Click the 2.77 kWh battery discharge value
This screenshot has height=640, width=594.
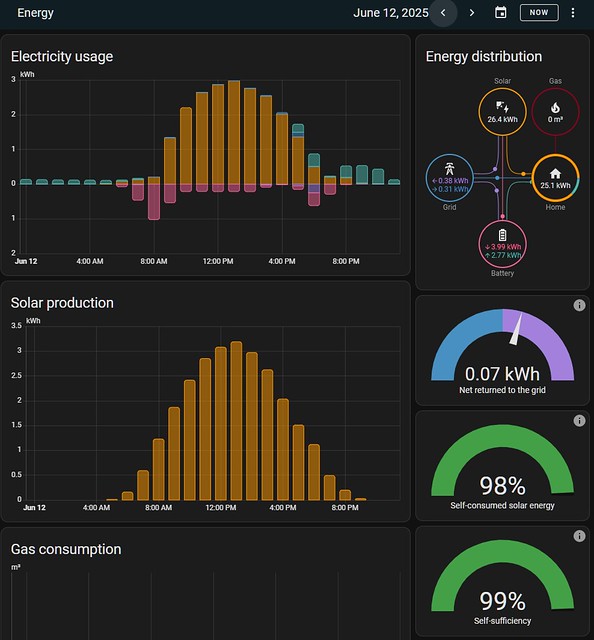point(503,255)
